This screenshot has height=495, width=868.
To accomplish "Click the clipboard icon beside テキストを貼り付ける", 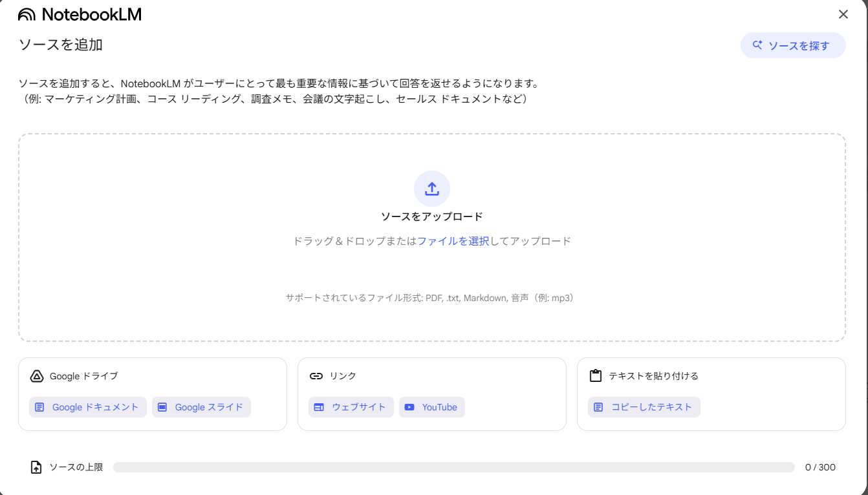I will tap(596, 375).
